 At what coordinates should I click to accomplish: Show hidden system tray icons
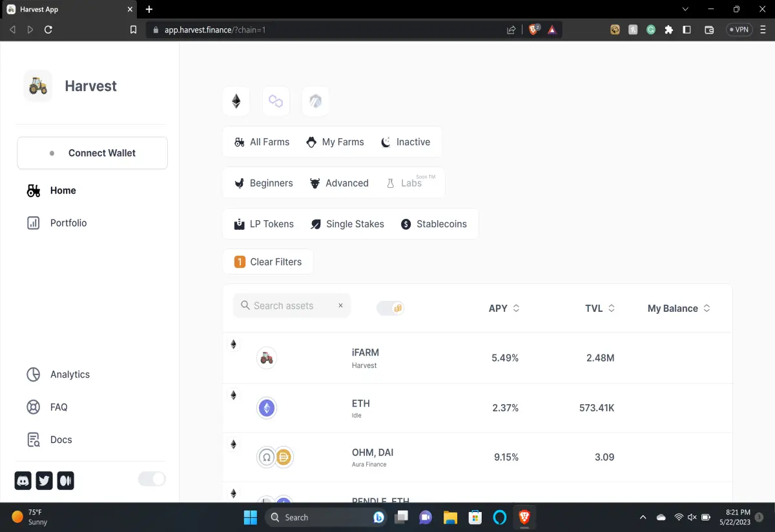(643, 517)
